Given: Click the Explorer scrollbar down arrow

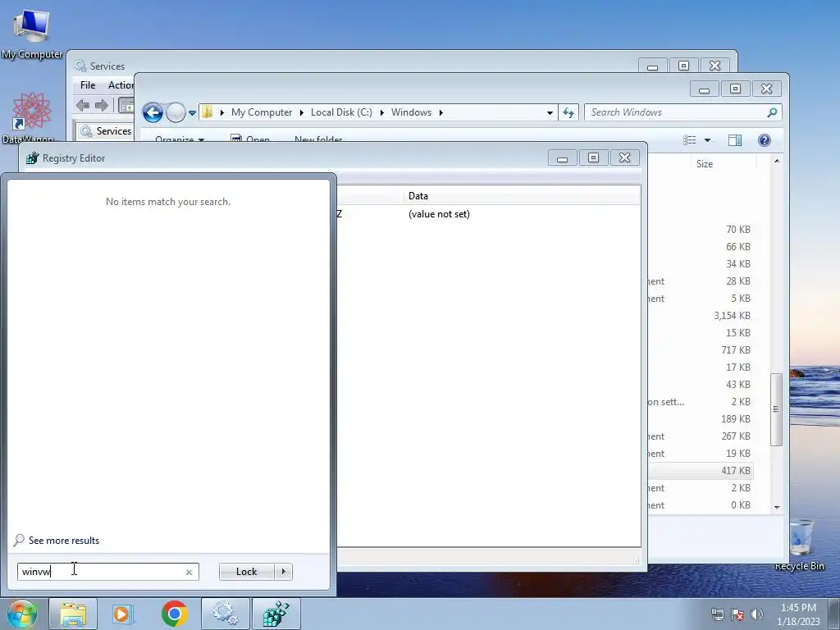Looking at the screenshot, I should 777,507.
